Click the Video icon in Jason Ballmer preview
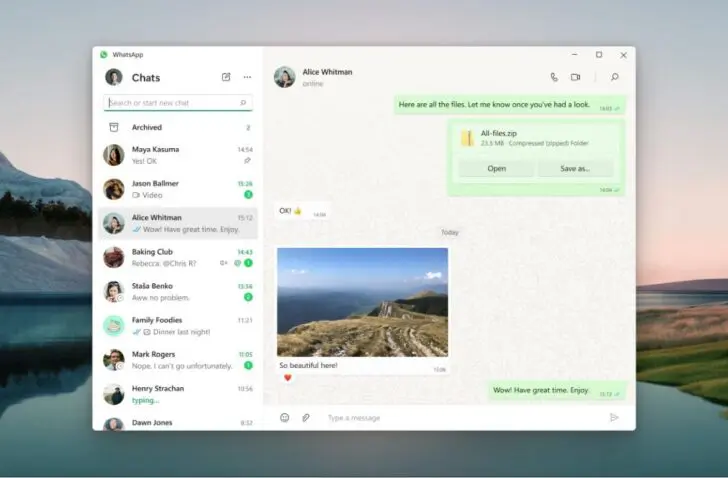 click(136, 195)
